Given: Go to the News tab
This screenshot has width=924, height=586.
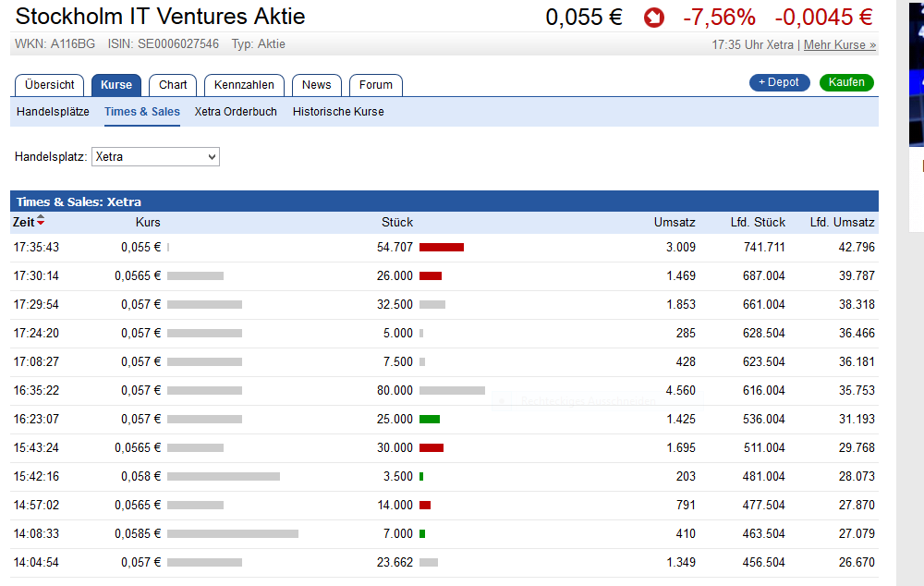Looking at the screenshot, I should (x=316, y=85).
